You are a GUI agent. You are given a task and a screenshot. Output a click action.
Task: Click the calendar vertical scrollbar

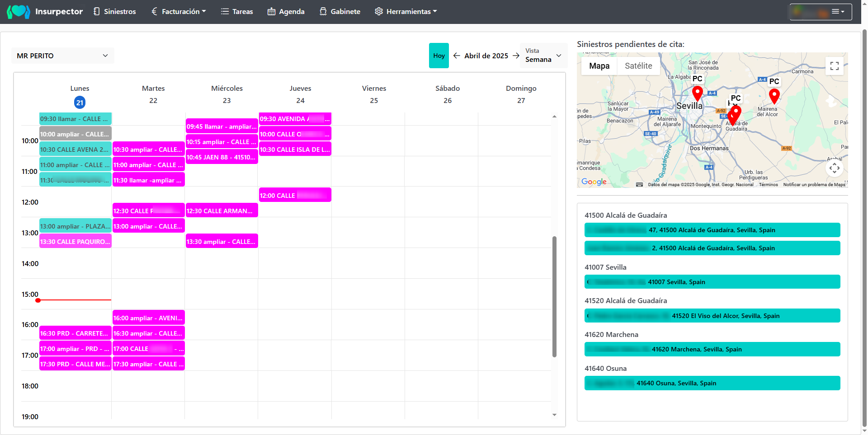(x=554, y=296)
